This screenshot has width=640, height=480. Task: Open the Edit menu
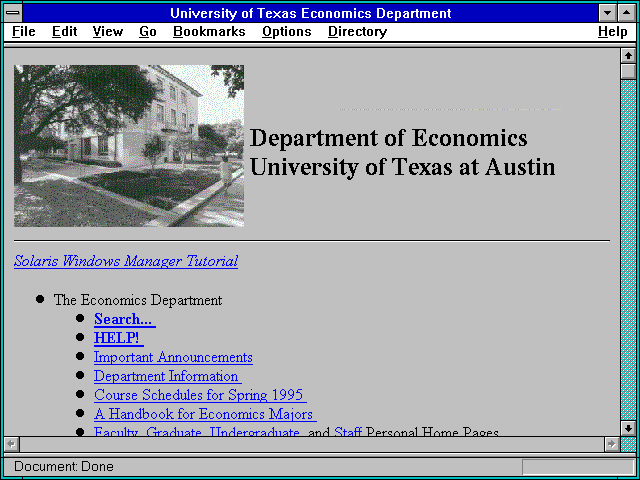tap(64, 32)
